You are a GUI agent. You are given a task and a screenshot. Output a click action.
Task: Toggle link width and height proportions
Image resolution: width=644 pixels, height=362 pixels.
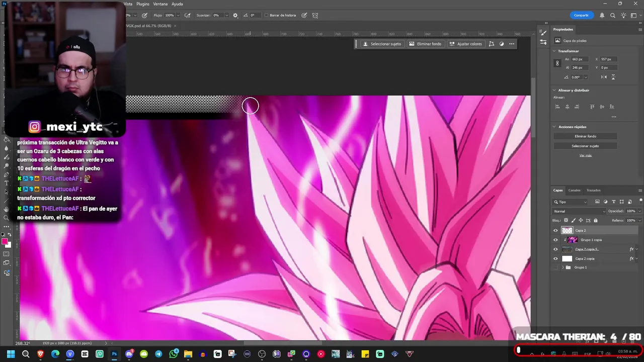point(557,63)
